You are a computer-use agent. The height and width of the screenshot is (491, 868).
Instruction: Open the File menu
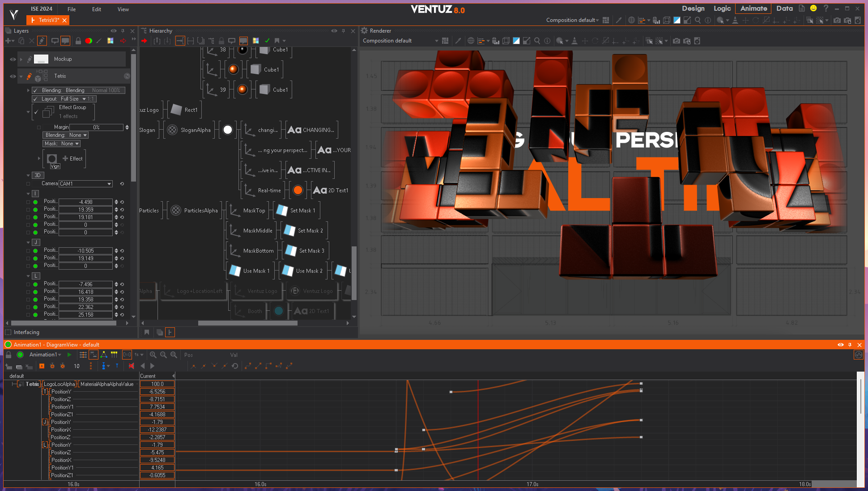72,9
